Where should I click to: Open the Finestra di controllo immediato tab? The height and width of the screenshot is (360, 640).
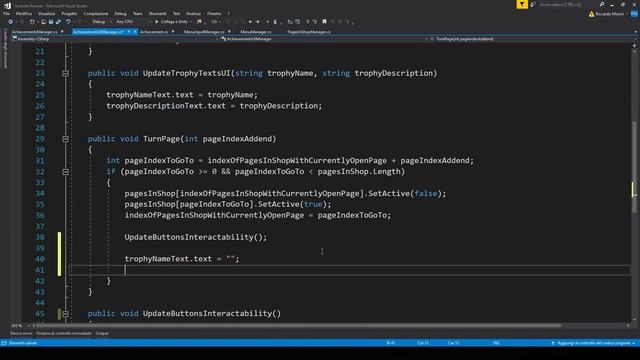tap(64, 333)
